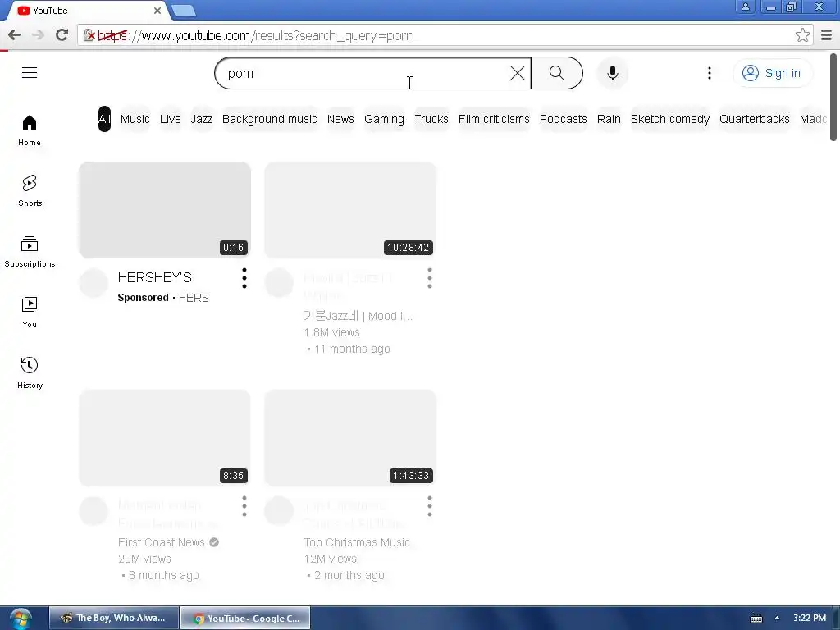
Task: Go to Home in the sidebar
Action: pos(30,130)
